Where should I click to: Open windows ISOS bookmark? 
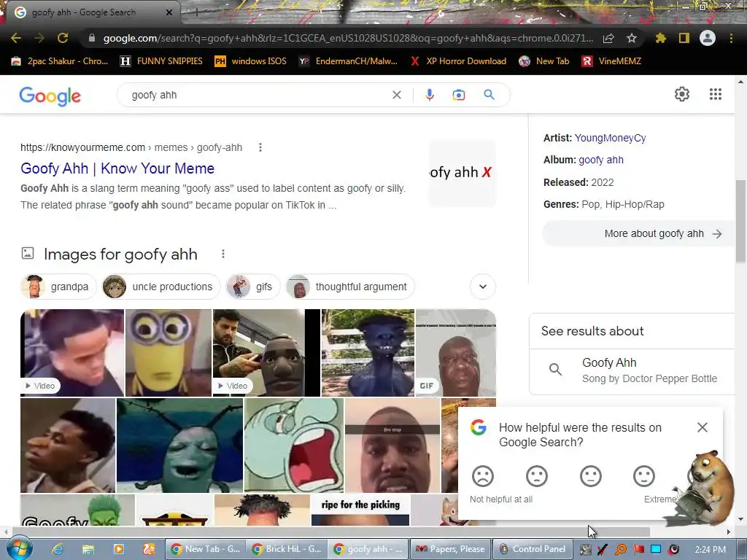pos(251,61)
